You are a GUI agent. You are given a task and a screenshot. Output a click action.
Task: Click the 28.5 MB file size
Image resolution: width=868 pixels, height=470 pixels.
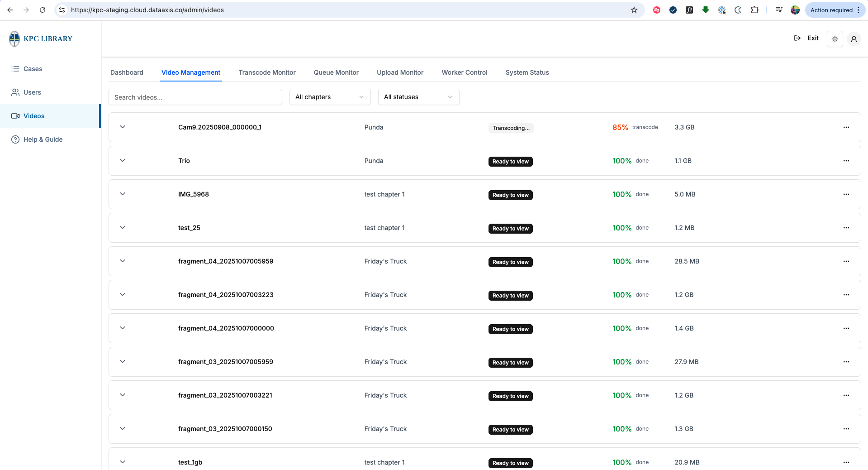(687, 261)
